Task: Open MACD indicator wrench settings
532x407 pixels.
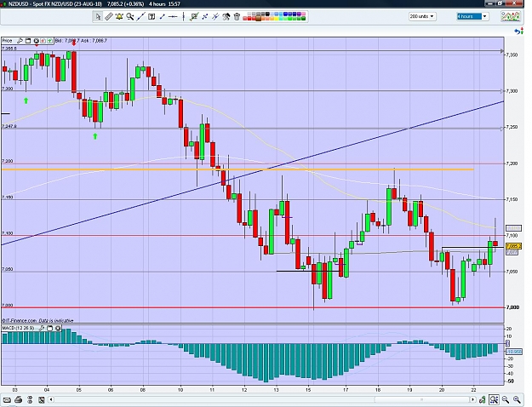Action: click(42, 328)
